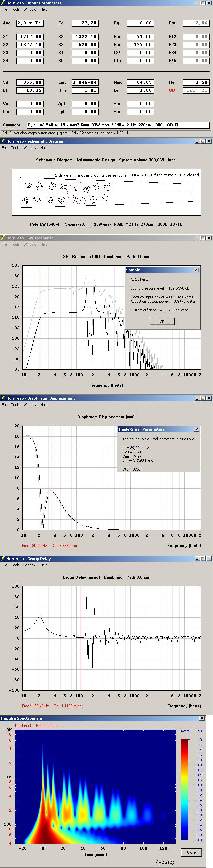Click the Hornresp icon in Input Parameters title bar
Image resolution: width=213 pixels, height=868 pixels.
click(3, 3)
